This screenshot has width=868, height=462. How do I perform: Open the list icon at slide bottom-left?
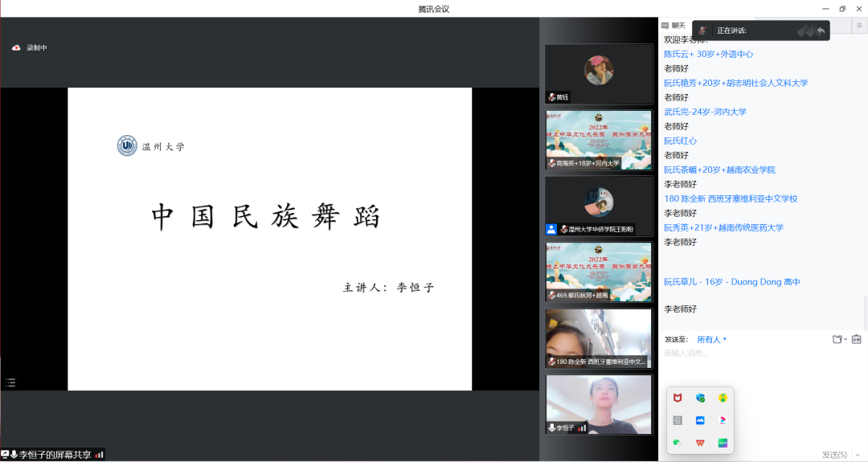(x=11, y=382)
